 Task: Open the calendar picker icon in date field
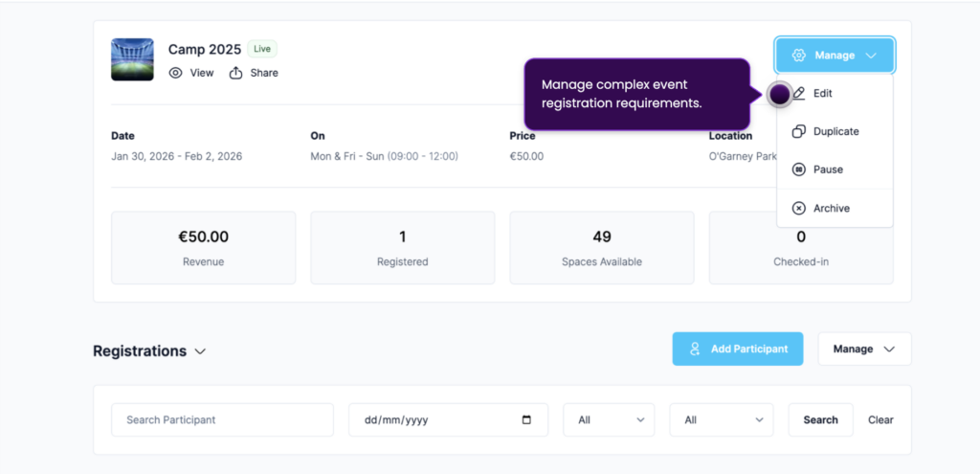click(526, 419)
